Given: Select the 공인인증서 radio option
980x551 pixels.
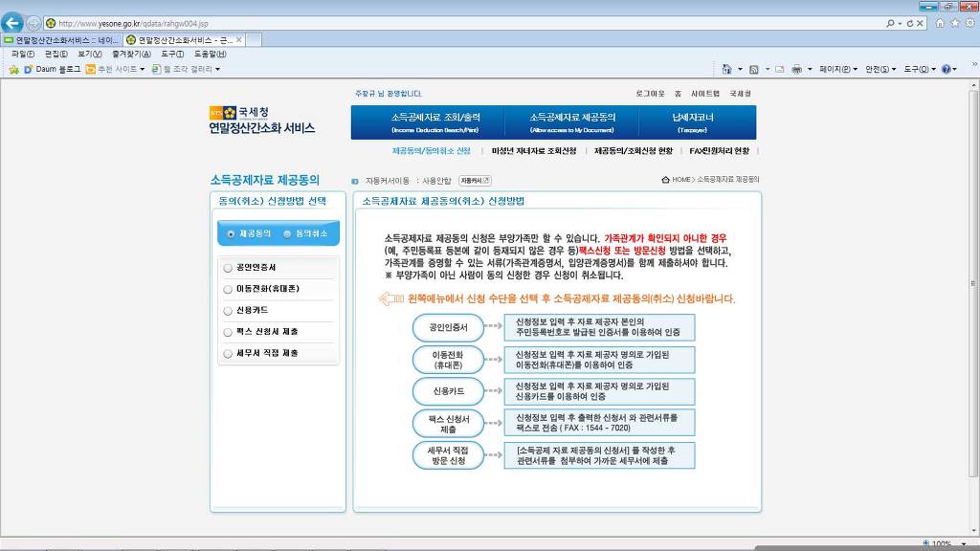Looking at the screenshot, I should [228, 268].
